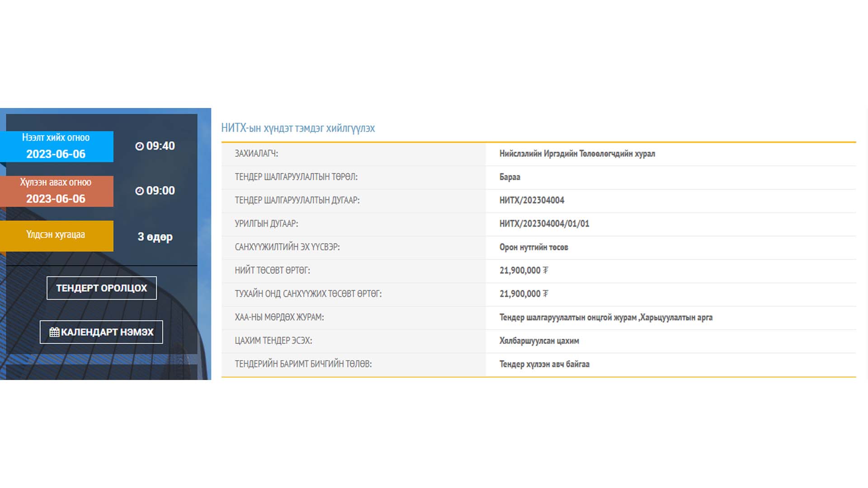Click the 3 өдөр remaining time text
Viewport: 868px width, 488px height.
click(155, 237)
